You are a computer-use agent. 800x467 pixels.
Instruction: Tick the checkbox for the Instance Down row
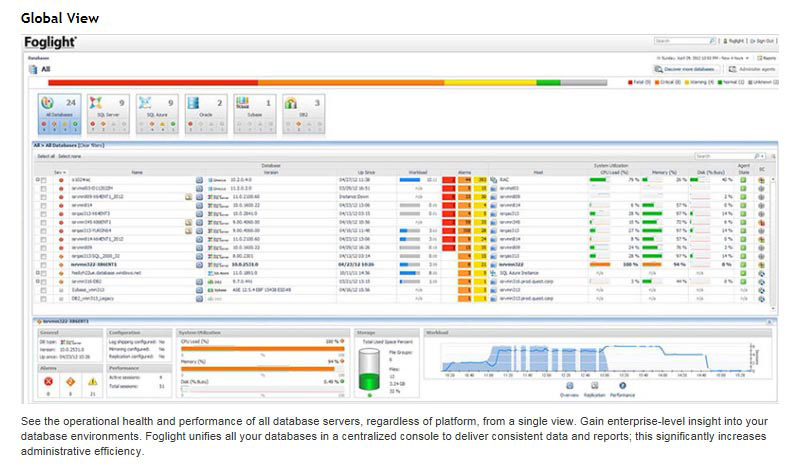point(43,197)
